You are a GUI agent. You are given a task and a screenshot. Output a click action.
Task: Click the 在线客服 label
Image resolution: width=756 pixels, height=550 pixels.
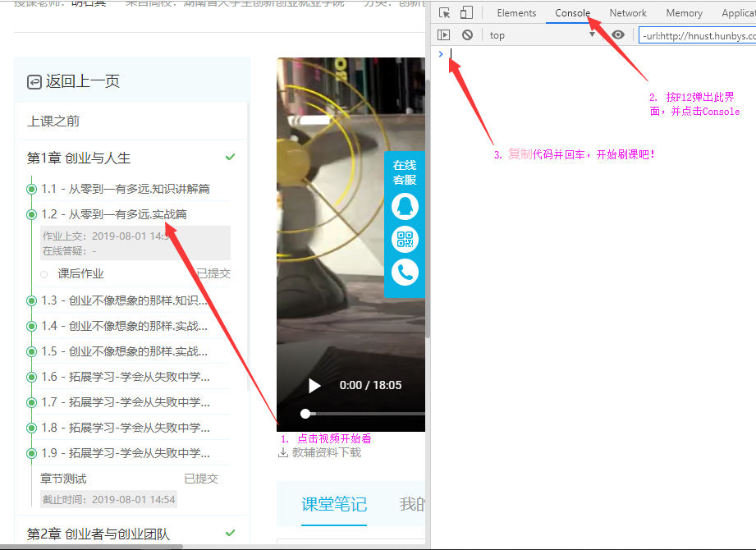pos(405,172)
